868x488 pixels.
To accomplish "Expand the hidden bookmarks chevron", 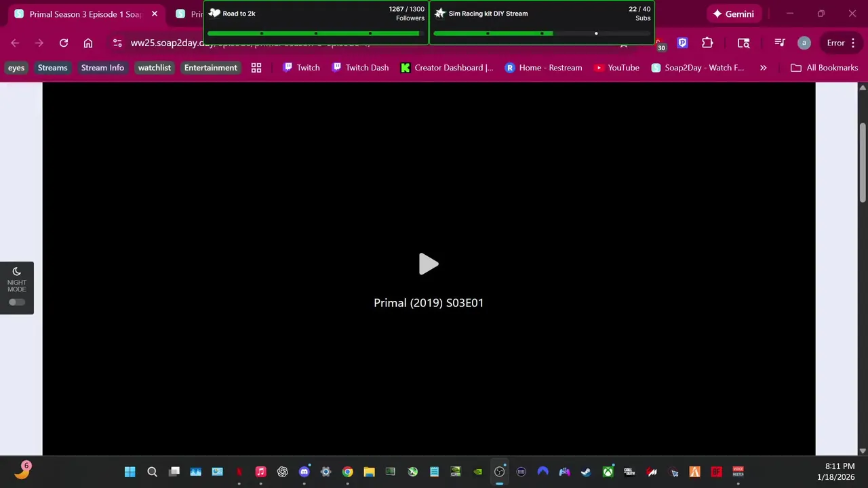I will coord(764,68).
